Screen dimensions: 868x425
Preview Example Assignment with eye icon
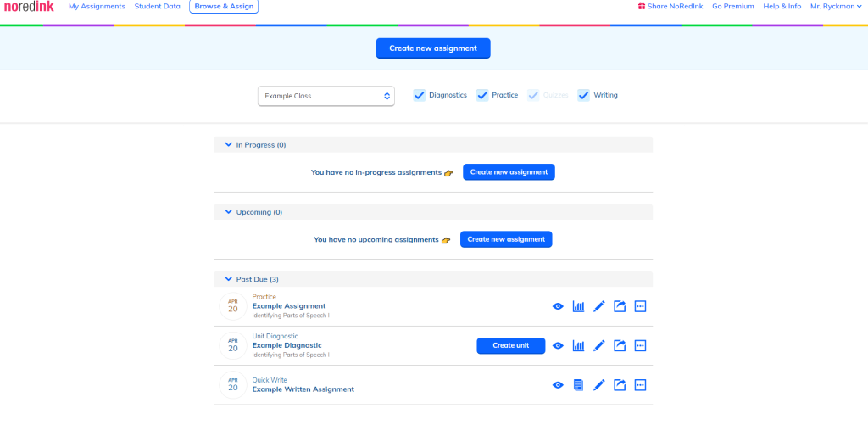click(558, 306)
